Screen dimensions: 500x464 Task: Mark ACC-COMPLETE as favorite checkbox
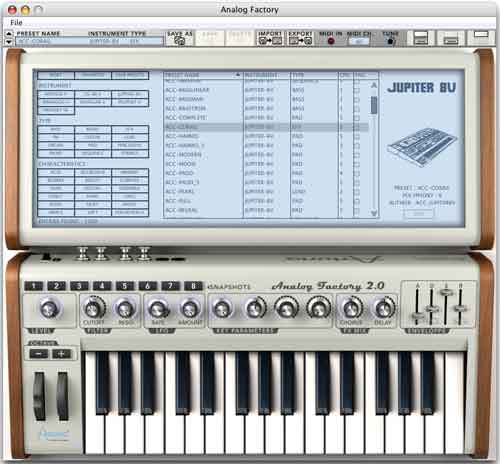(x=357, y=118)
